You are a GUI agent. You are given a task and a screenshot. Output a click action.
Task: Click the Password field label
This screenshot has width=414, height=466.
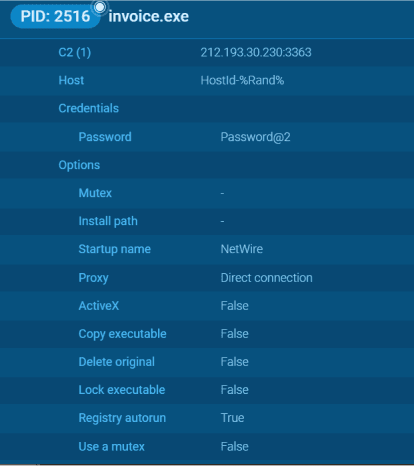[x=105, y=137]
